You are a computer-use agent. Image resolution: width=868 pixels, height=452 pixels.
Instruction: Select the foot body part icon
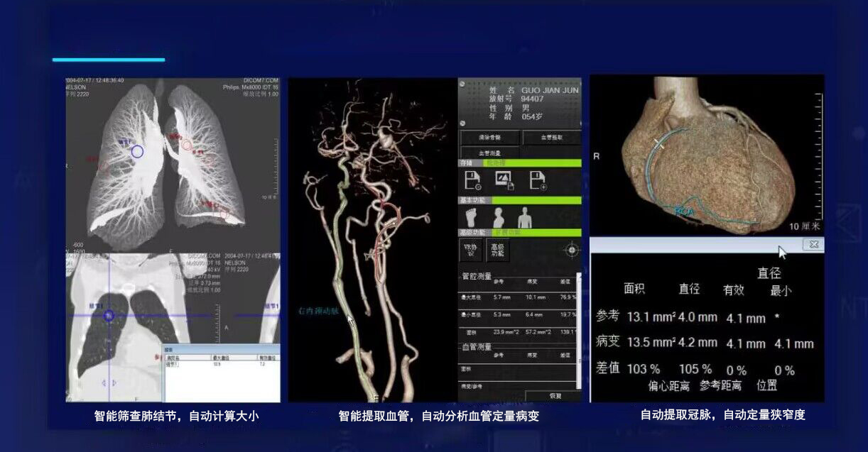point(473,216)
